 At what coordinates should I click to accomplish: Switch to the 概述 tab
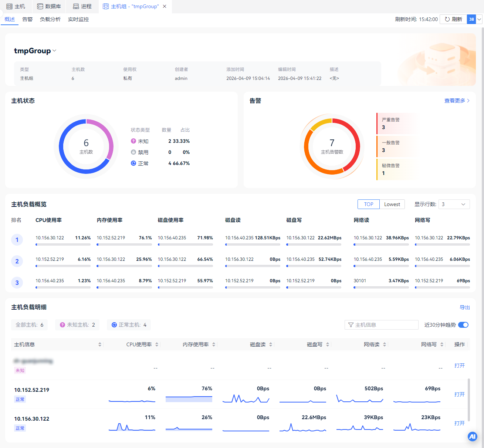[x=10, y=19]
